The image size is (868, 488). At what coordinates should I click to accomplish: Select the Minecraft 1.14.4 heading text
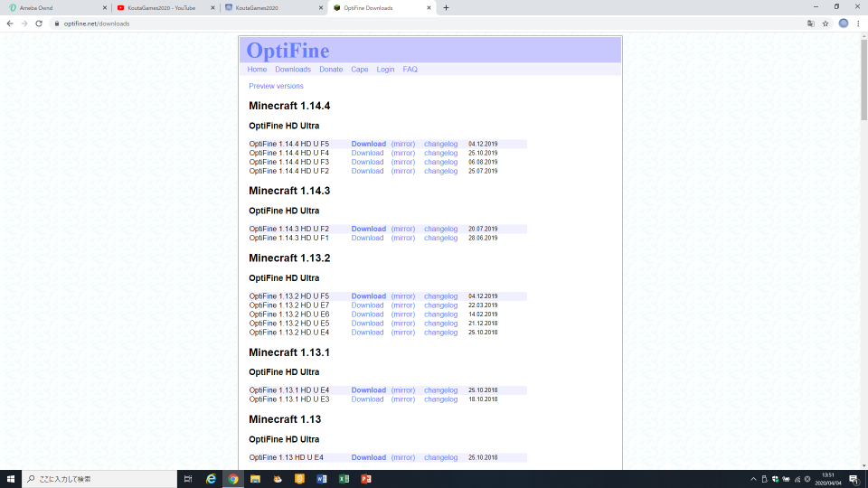(289, 107)
